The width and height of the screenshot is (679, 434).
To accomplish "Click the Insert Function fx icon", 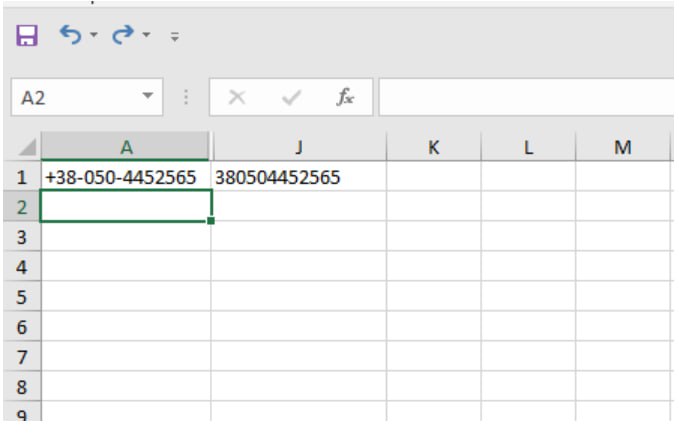I will coord(344,97).
